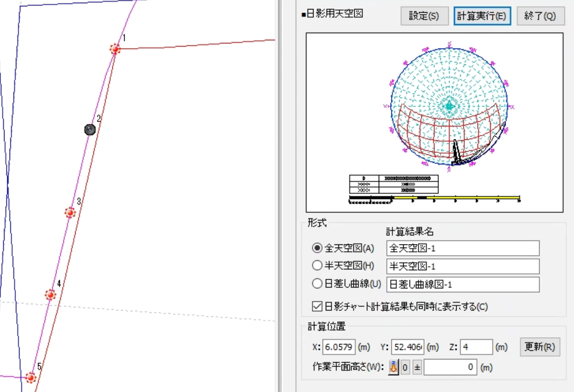Open the 設定(S) settings button
The image size is (574, 392).
(424, 16)
